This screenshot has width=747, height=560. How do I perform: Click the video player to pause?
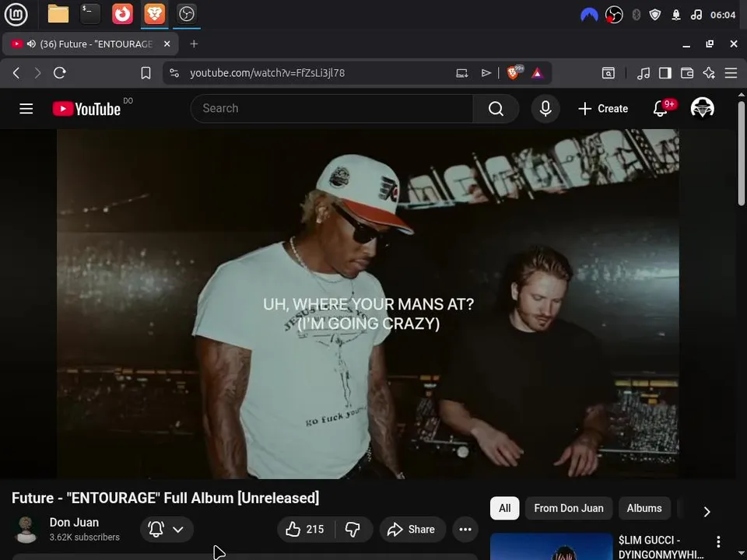pos(368,304)
